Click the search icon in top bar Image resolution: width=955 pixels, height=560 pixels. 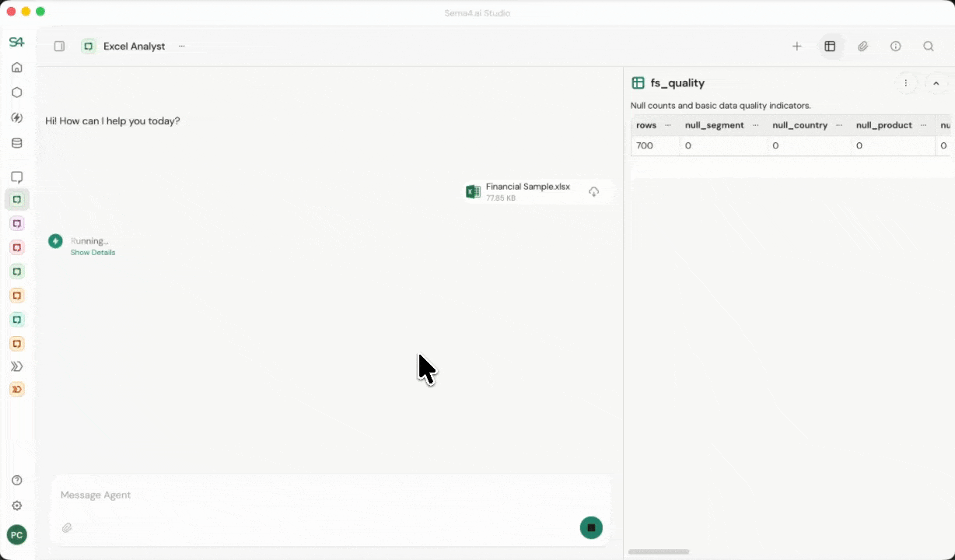pos(929,47)
